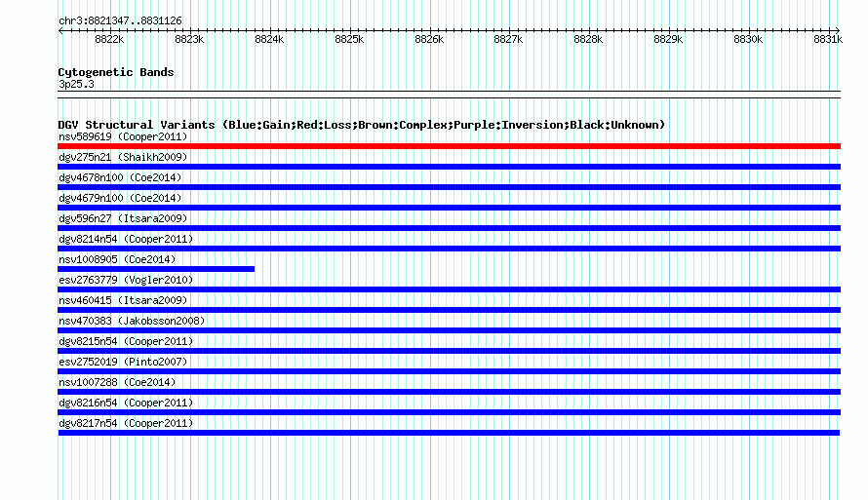Click the gain bar under dgv4679n100
The image size is (868, 500).
(449, 208)
